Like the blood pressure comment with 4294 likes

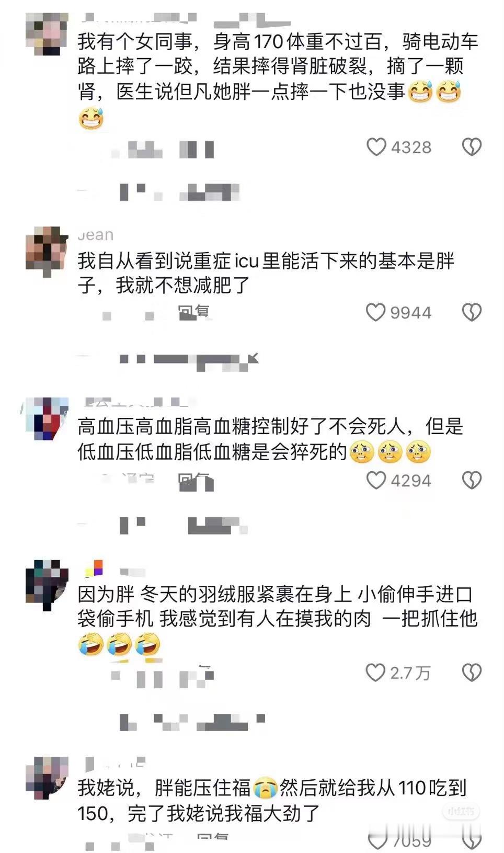(x=376, y=480)
